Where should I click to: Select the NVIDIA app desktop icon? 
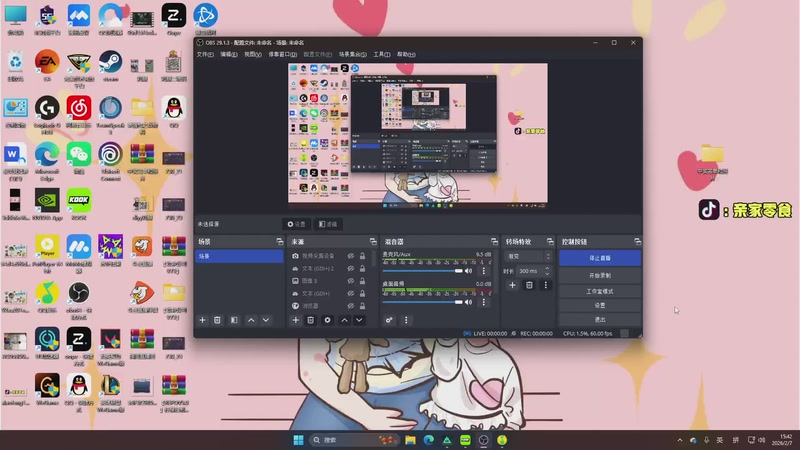[47, 204]
